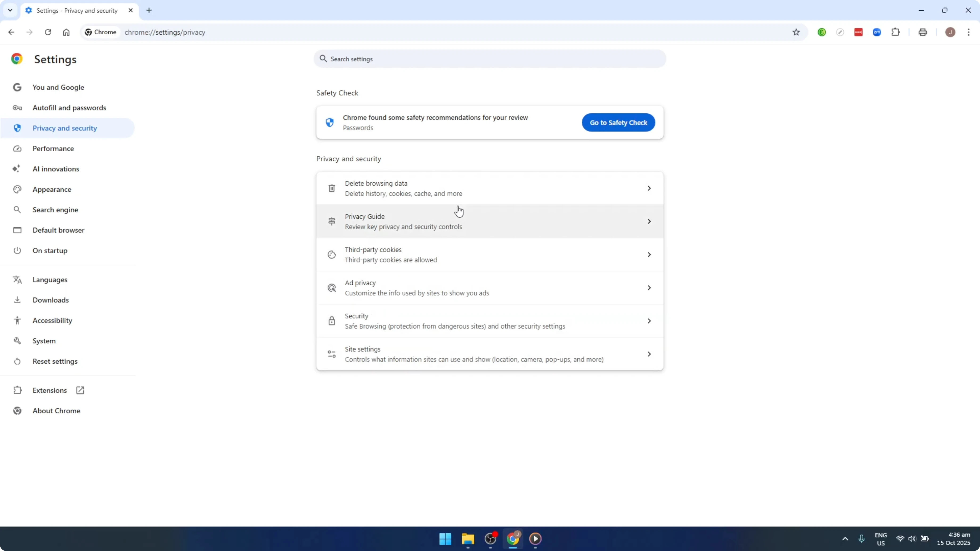Screen dimensions: 980x551
Task: Open the Extensions puzzle piece menu
Action: (x=896, y=32)
